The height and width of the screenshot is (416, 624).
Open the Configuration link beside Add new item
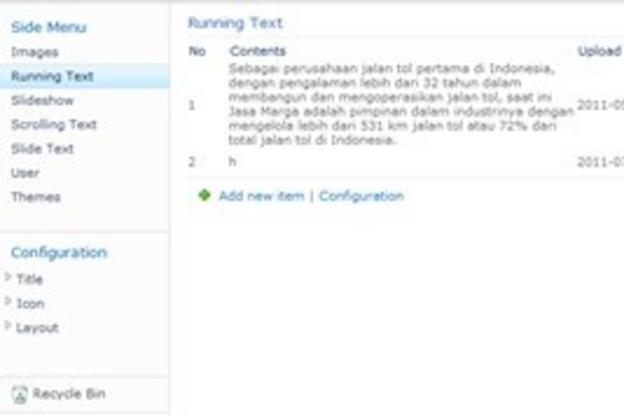pyautogui.click(x=361, y=196)
